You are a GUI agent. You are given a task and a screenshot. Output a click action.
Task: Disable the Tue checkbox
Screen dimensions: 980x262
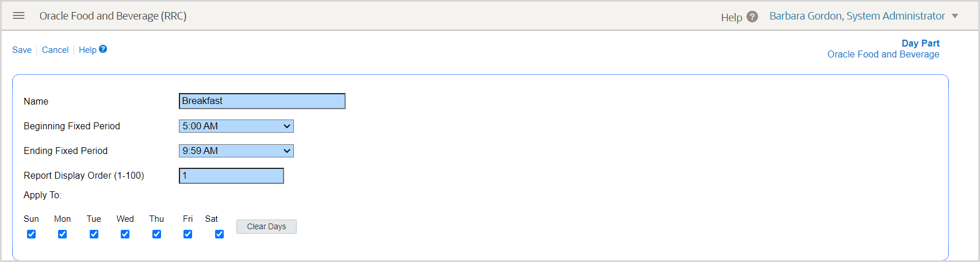[x=94, y=234]
